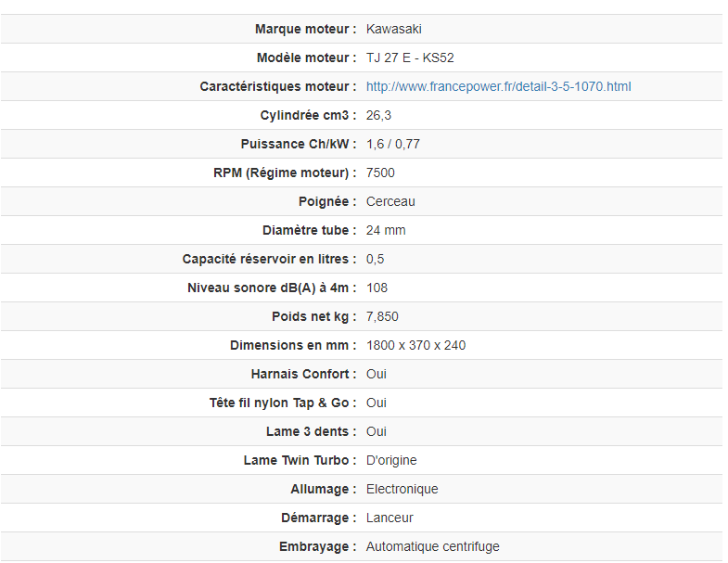Screen dimensions: 728x563
Task: Select the power value 1,6 / 0,77
Action: pos(393,144)
